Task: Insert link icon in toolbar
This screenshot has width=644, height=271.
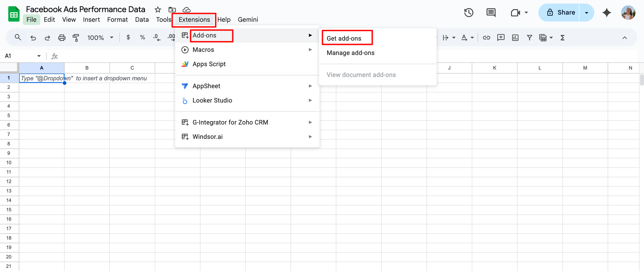Action: pyautogui.click(x=486, y=38)
